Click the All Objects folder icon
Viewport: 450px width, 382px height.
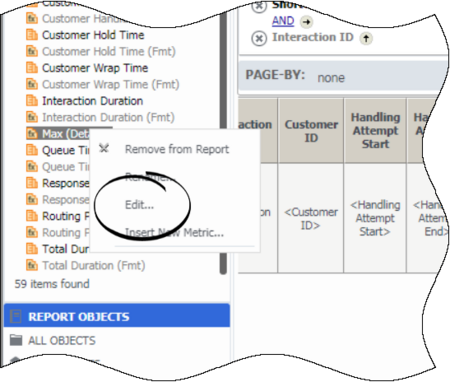point(16,340)
